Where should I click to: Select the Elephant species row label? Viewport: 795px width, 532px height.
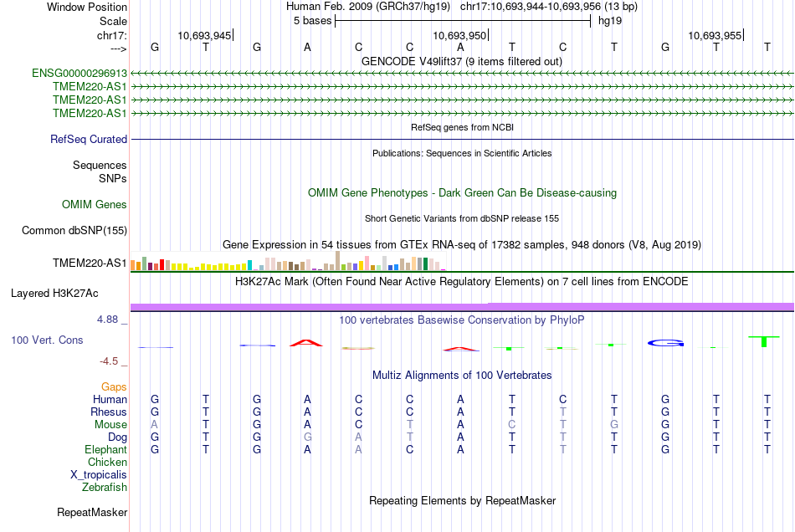click(x=105, y=449)
